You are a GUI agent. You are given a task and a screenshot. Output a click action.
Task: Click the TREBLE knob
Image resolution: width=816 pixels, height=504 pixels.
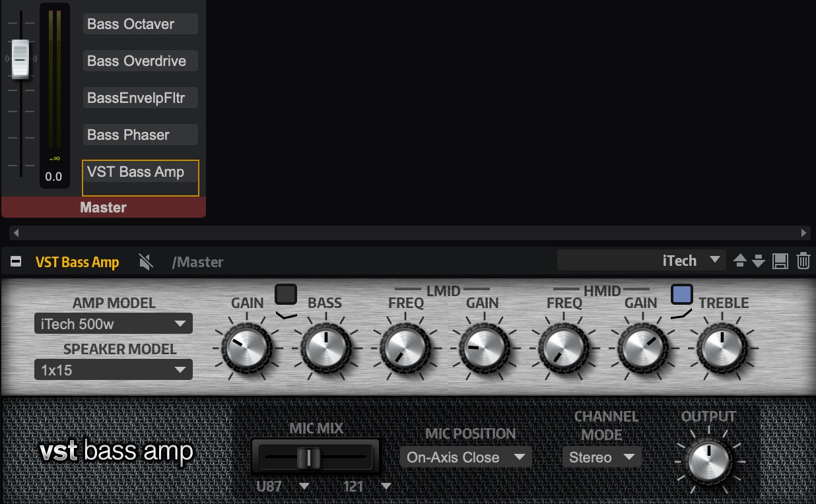[x=722, y=348]
